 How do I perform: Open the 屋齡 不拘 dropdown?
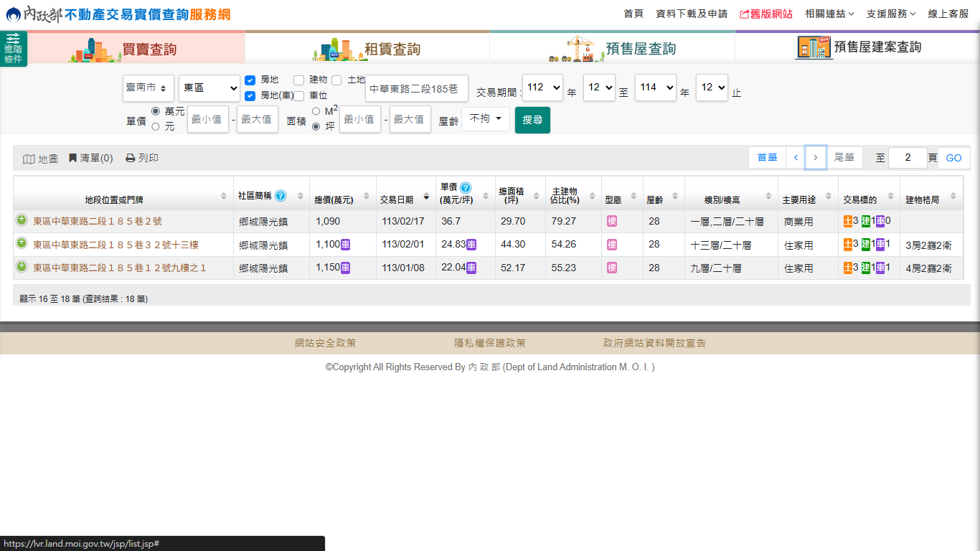pos(485,119)
